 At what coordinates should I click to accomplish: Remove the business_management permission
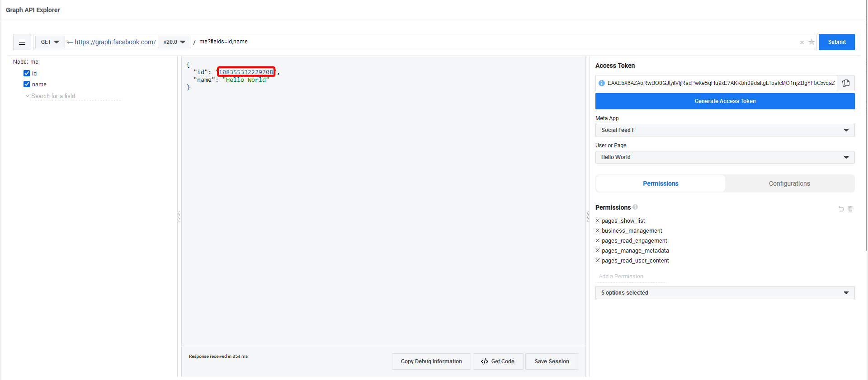click(598, 231)
